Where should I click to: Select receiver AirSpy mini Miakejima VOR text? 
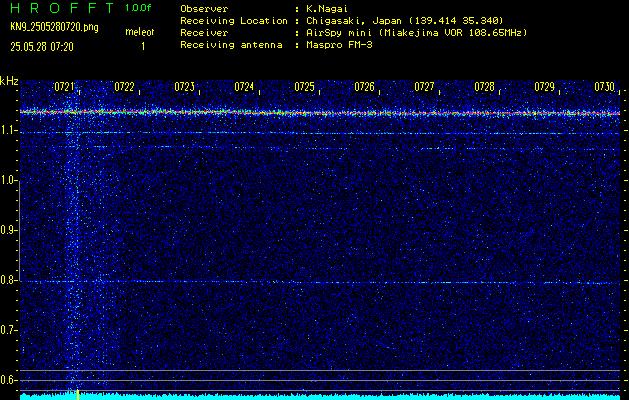[x=417, y=33]
